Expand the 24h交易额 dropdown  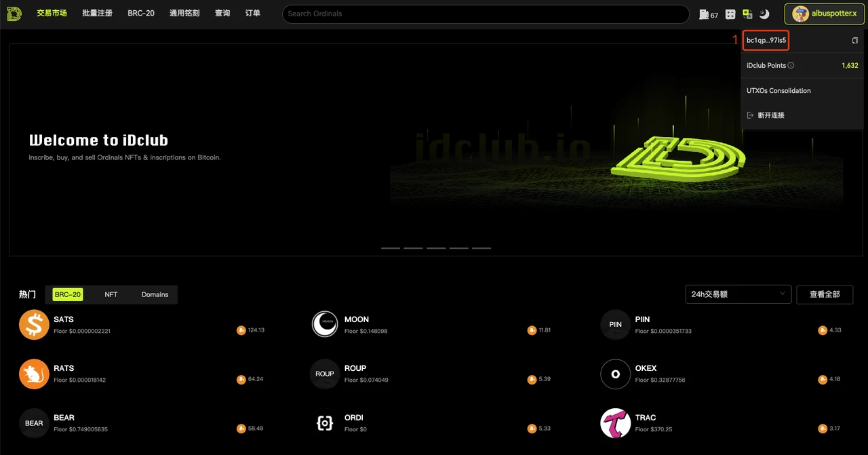[x=738, y=294]
